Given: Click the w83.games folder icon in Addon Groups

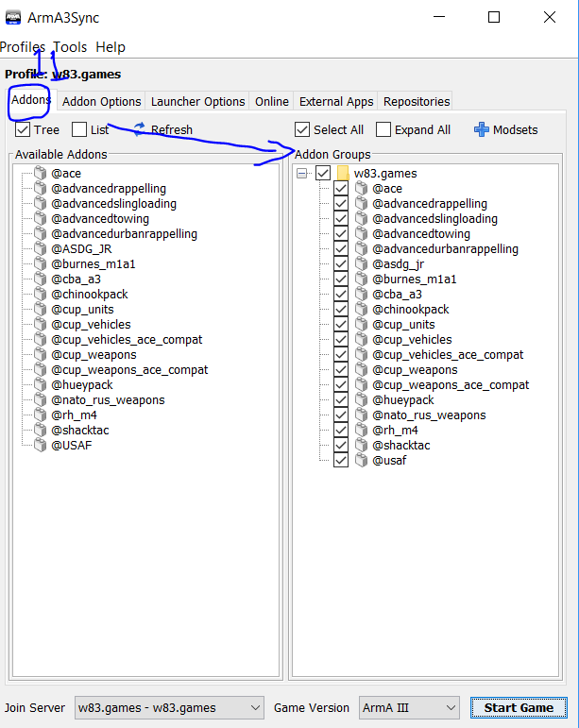Looking at the screenshot, I should tap(343, 173).
